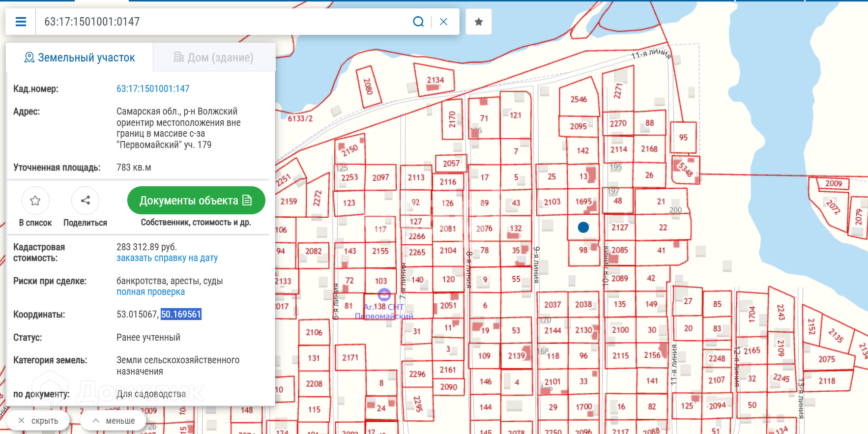
Task: Select parcel 2082 on the map
Action: point(313,251)
